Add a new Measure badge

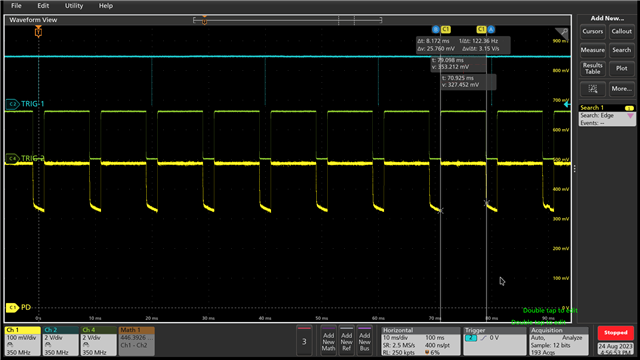click(592, 50)
